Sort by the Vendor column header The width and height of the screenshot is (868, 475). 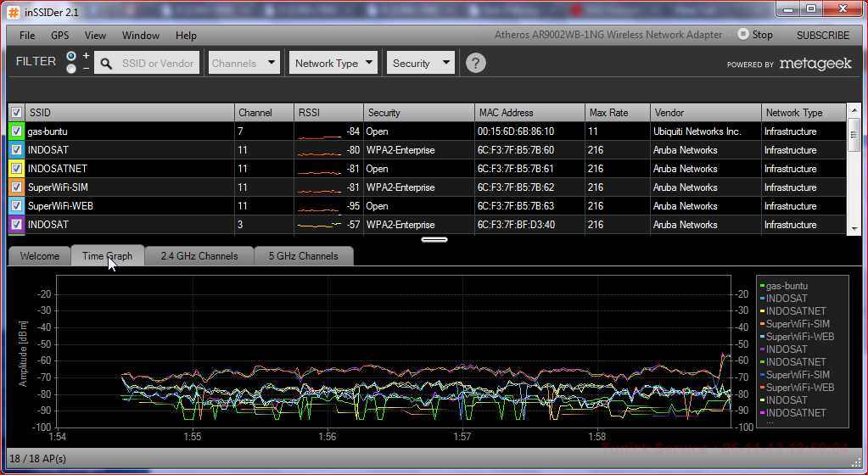(x=706, y=112)
